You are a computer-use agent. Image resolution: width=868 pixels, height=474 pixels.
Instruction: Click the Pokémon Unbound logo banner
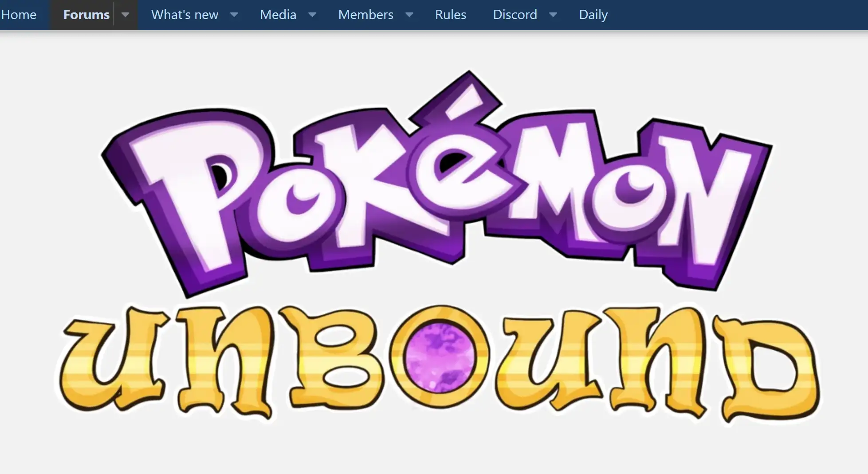[x=438, y=247]
